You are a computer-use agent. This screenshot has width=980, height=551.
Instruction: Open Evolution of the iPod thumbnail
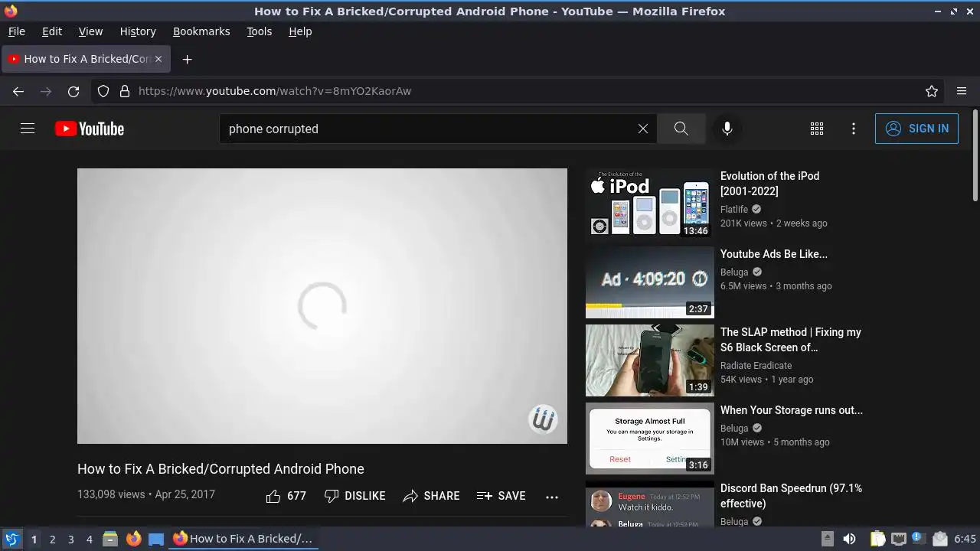[x=650, y=204]
